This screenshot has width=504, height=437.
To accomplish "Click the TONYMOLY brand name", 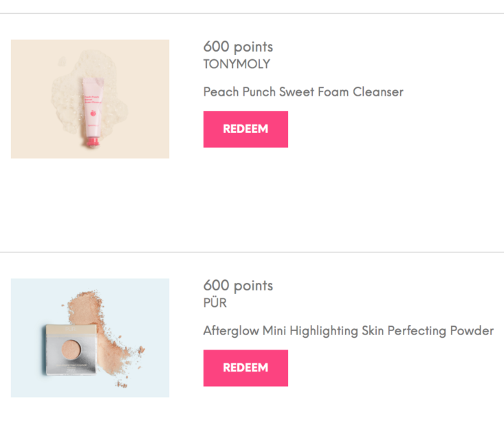I will tap(237, 64).
